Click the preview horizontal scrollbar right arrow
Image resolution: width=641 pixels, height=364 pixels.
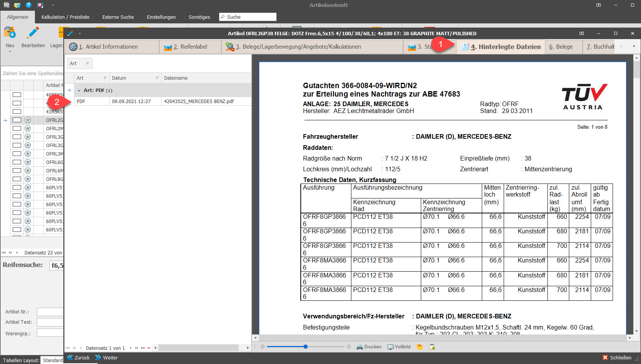[x=630, y=338]
